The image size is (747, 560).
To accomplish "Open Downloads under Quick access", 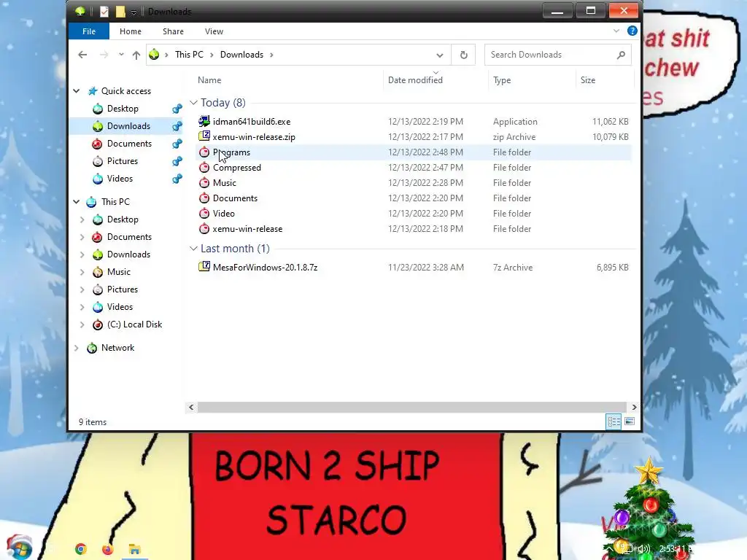I will pos(128,126).
